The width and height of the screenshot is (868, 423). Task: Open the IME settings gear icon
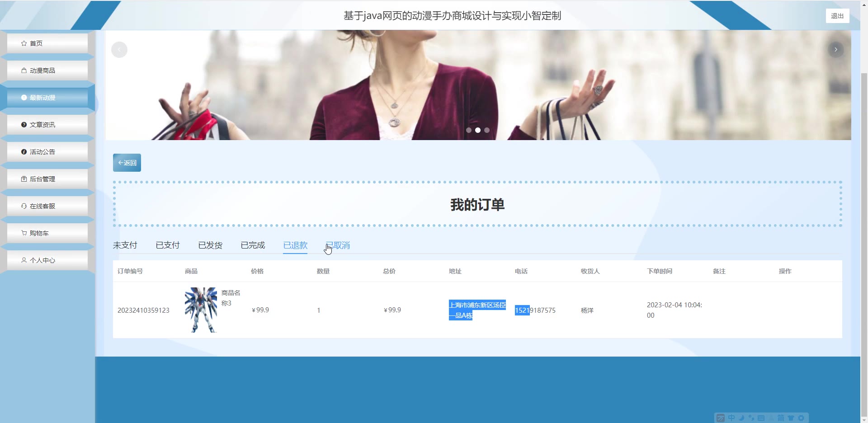click(x=801, y=418)
